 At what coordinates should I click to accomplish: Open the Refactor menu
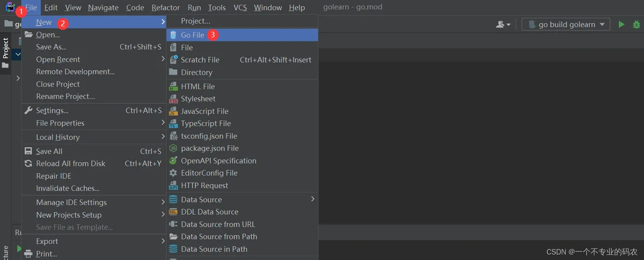166,8
